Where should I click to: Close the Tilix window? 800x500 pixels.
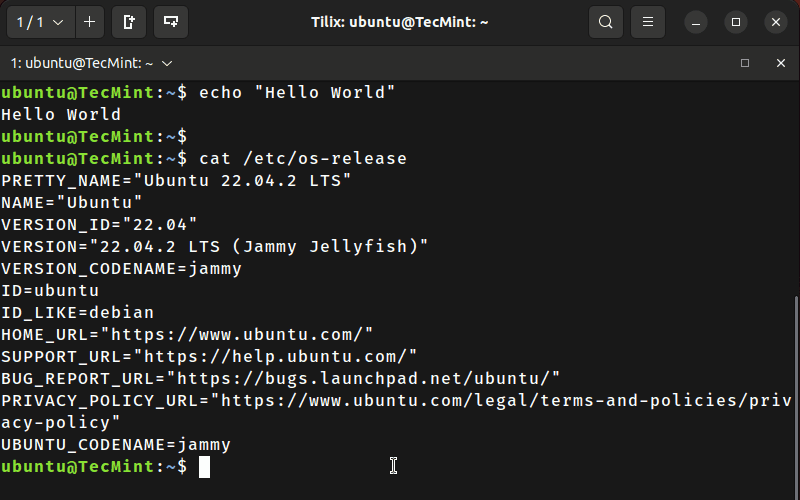(x=776, y=22)
